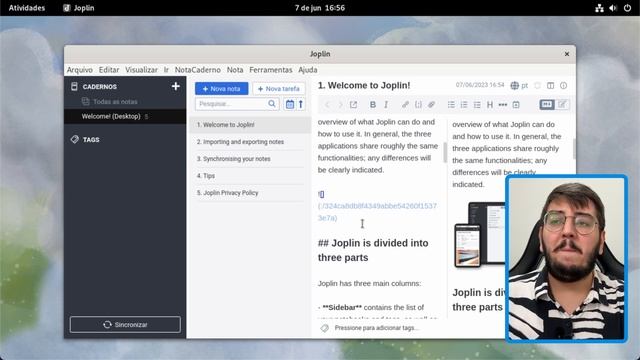Insert a numbered list

pos(464,104)
